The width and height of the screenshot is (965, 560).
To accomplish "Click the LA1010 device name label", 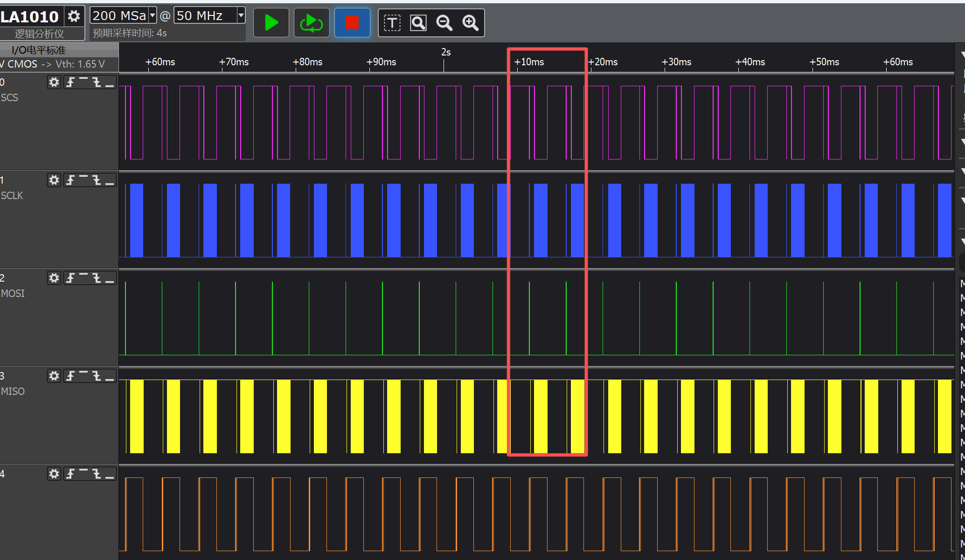I will click(29, 17).
